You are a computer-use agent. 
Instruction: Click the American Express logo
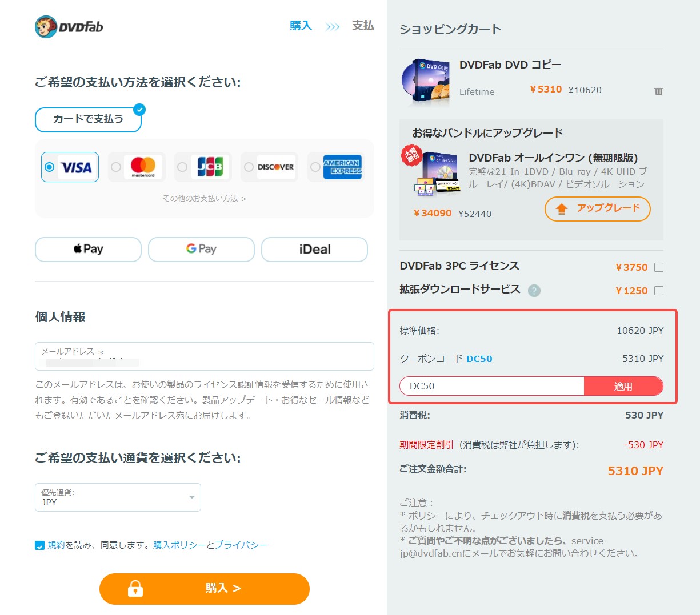342,167
